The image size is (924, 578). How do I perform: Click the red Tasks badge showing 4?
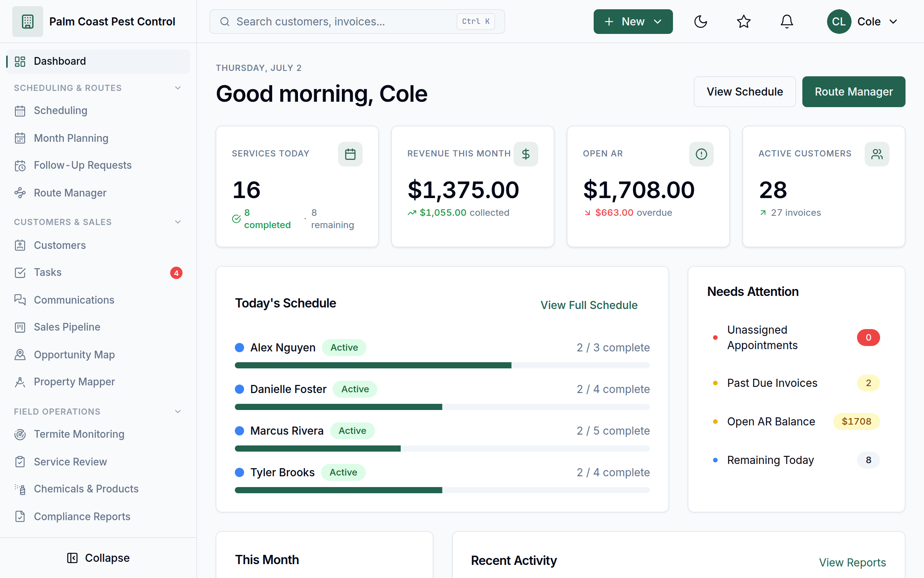point(176,273)
